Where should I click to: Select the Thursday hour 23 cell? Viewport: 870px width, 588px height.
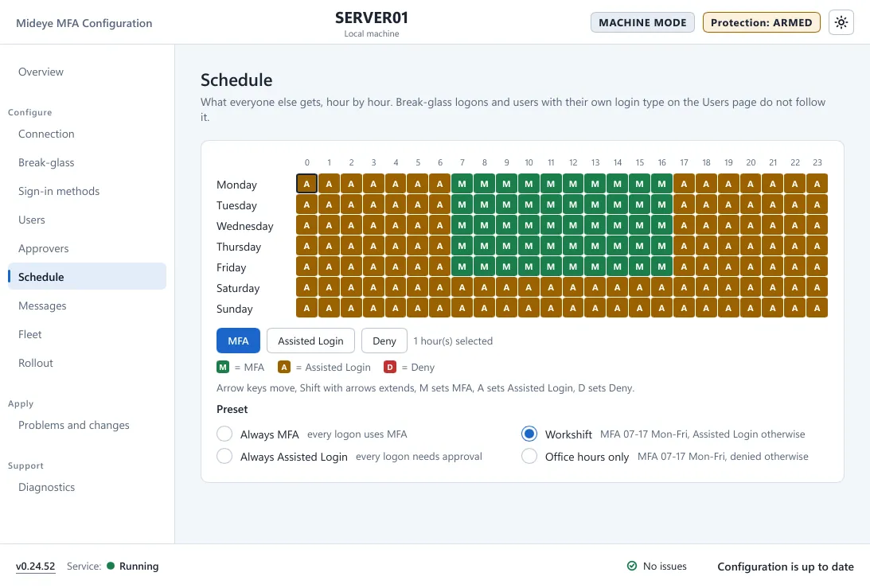click(817, 246)
